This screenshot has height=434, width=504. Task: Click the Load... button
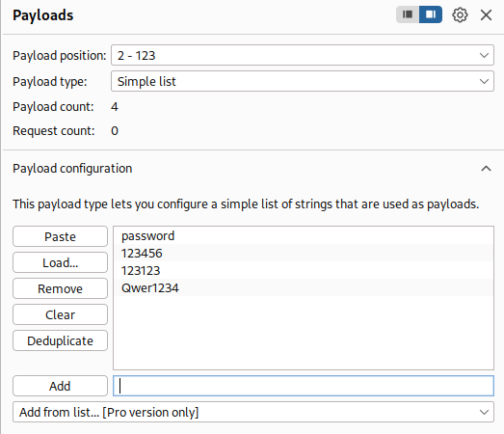tap(60, 262)
